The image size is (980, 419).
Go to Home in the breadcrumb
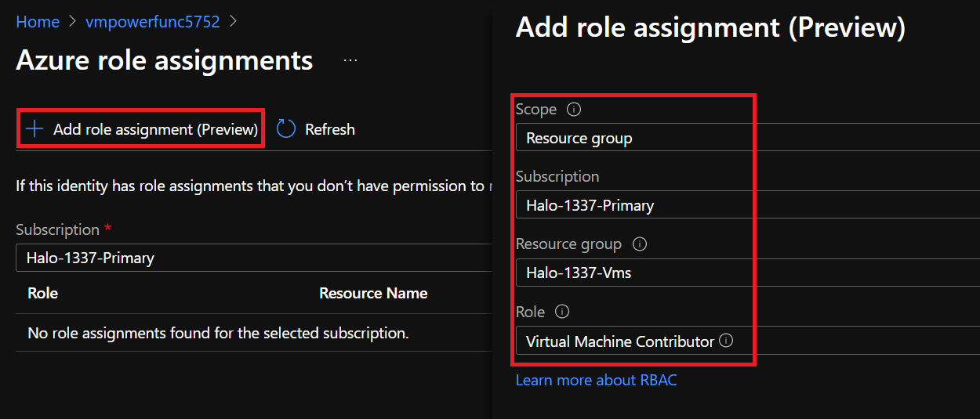(x=38, y=22)
